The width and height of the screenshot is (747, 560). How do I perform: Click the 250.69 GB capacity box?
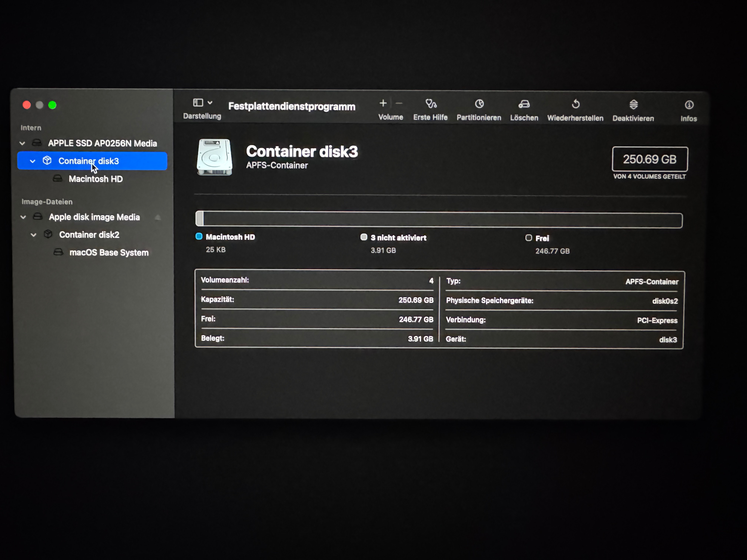click(650, 159)
